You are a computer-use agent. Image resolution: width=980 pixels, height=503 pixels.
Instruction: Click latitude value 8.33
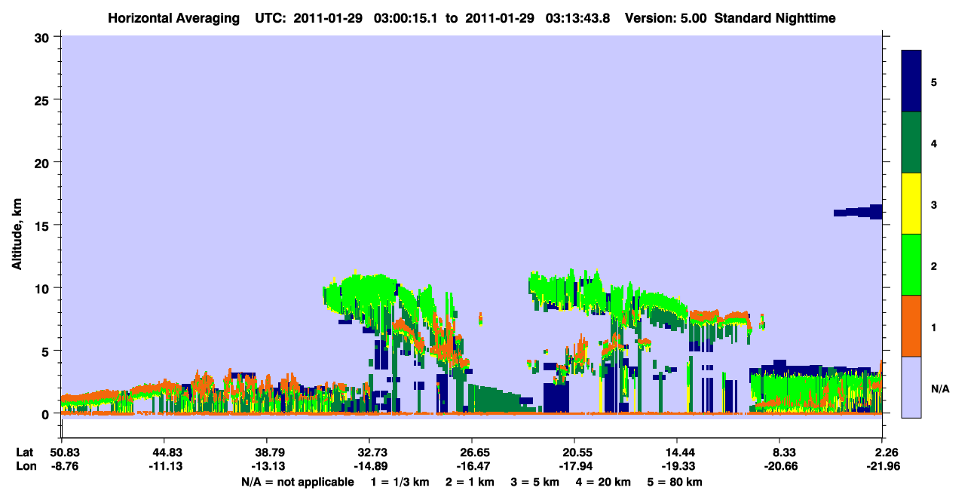coord(782,452)
